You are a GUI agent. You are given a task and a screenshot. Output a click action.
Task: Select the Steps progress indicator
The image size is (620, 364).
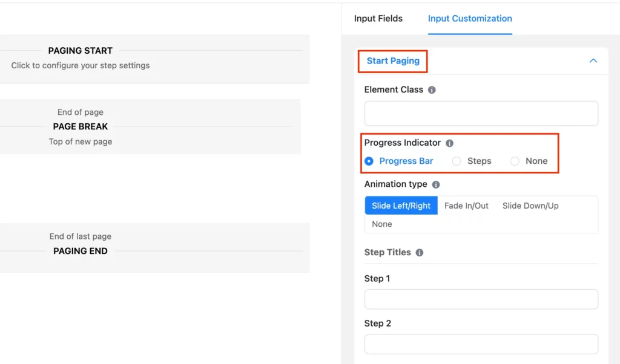point(457,161)
